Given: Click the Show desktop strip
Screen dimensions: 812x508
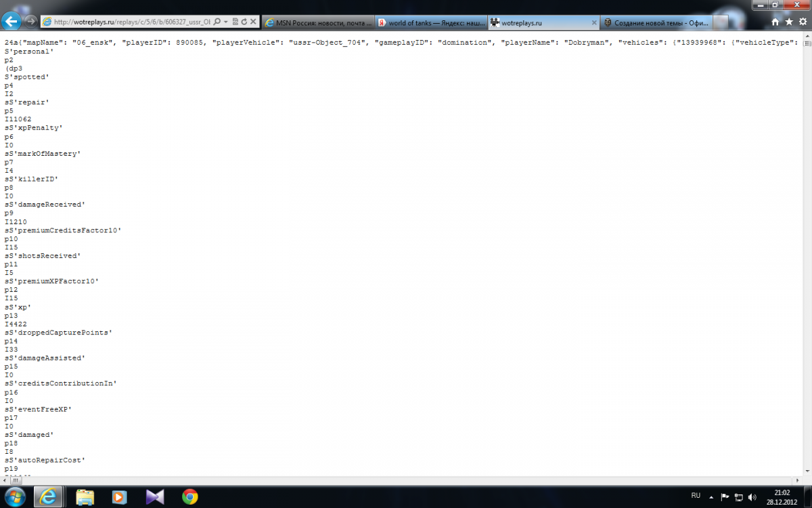Looking at the screenshot, I should 808,497.
